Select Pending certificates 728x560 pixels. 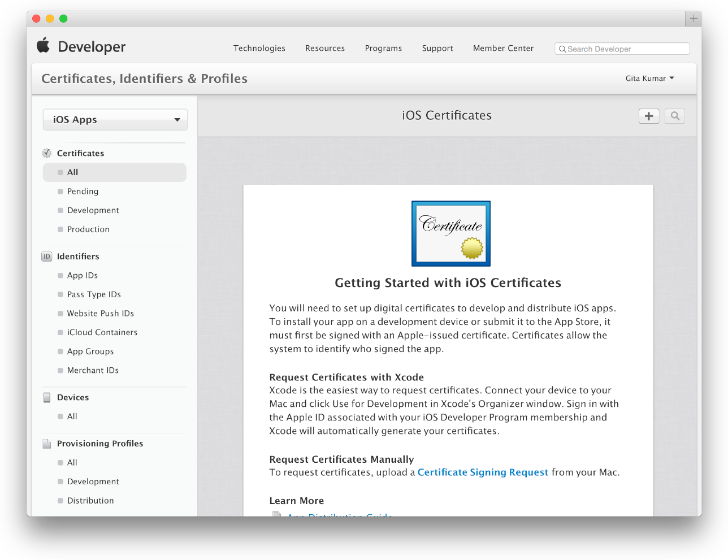pyautogui.click(x=83, y=192)
